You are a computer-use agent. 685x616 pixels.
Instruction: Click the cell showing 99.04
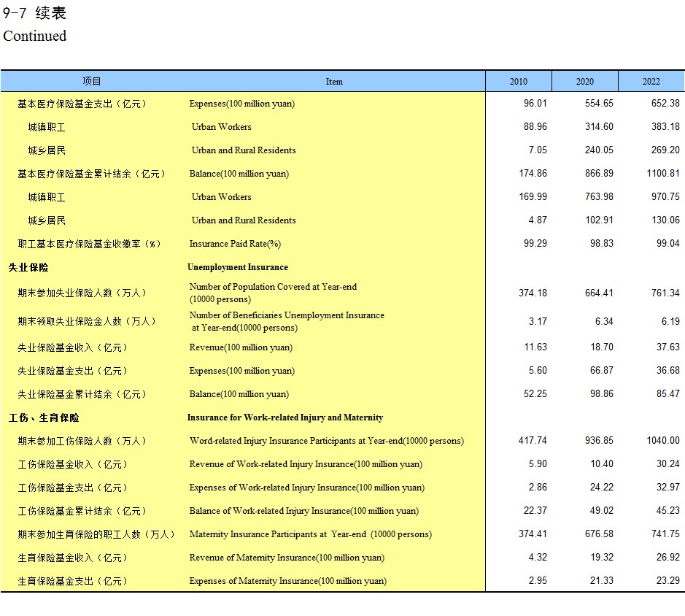point(668,244)
